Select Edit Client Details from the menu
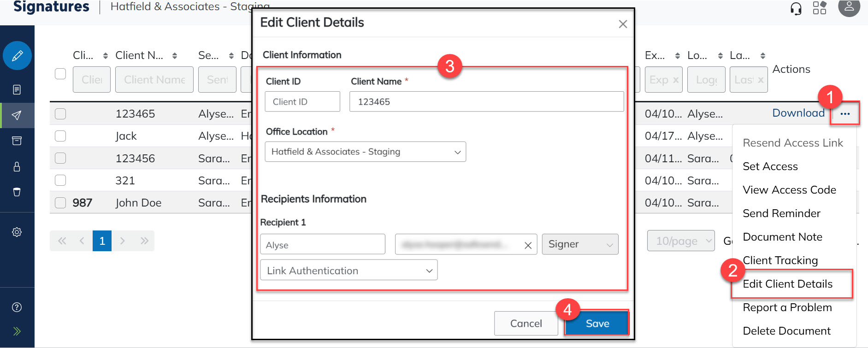This screenshot has height=348, width=868. tap(787, 284)
